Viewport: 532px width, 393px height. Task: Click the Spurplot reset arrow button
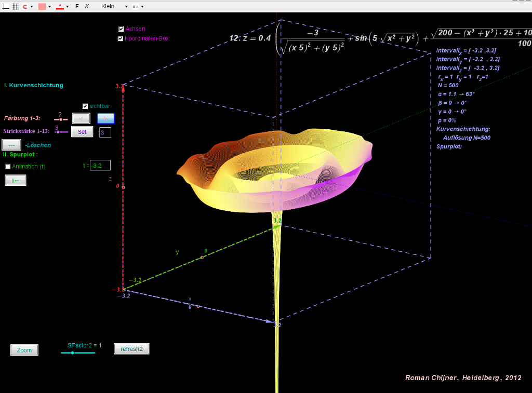pos(16,180)
